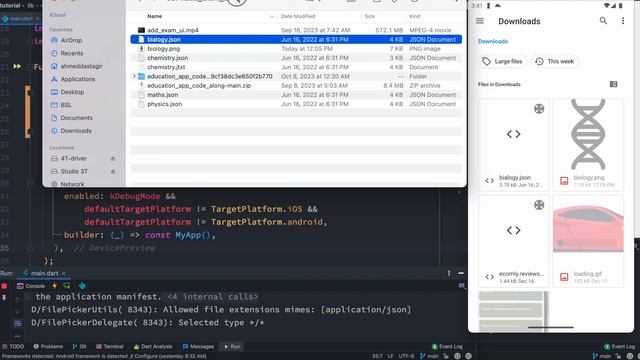Select add_exam_ui.mp4 in Finder list
This screenshot has height=360, width=640.
coord(296,30)
